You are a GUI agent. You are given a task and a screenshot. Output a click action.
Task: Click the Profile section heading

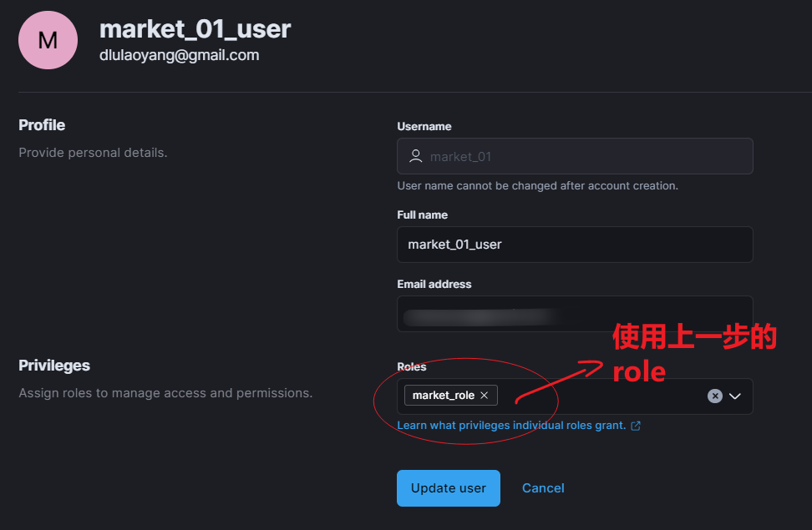click(x=42, y=125)
